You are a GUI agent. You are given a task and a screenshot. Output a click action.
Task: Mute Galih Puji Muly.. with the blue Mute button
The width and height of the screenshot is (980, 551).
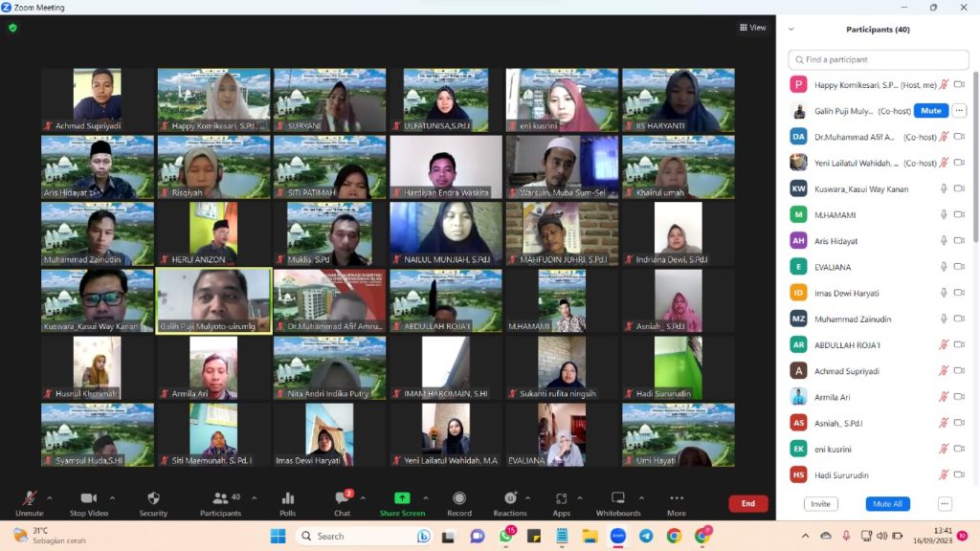pos(930,111)
